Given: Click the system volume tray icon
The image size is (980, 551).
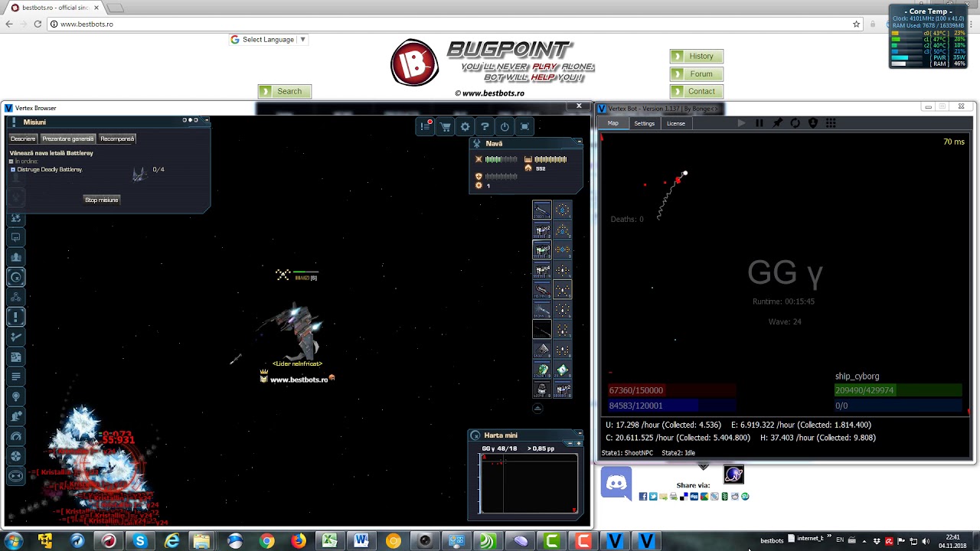Looking at the screenshot, I should [926, 541].
